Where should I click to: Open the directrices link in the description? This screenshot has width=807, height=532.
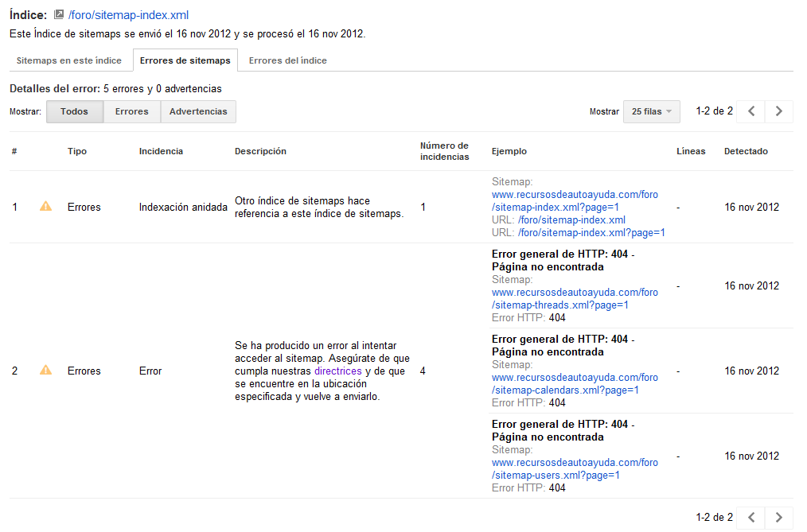[337, 371]
